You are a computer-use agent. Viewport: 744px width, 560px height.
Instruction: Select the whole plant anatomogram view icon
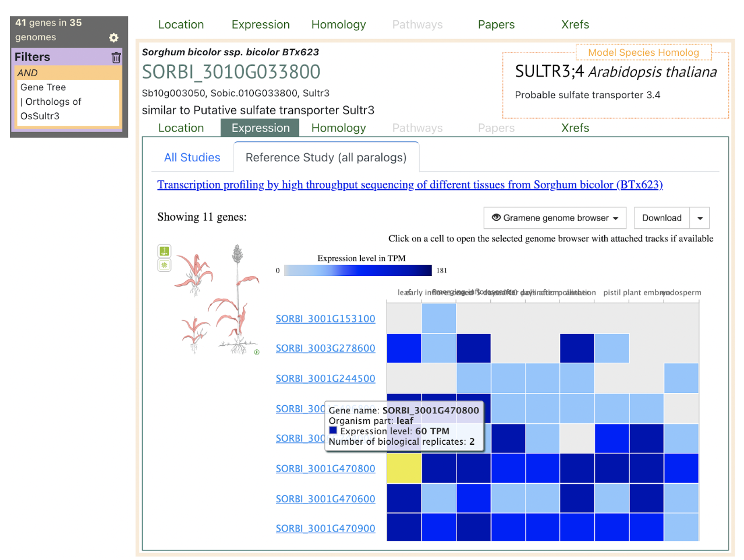tap(164, 251)
